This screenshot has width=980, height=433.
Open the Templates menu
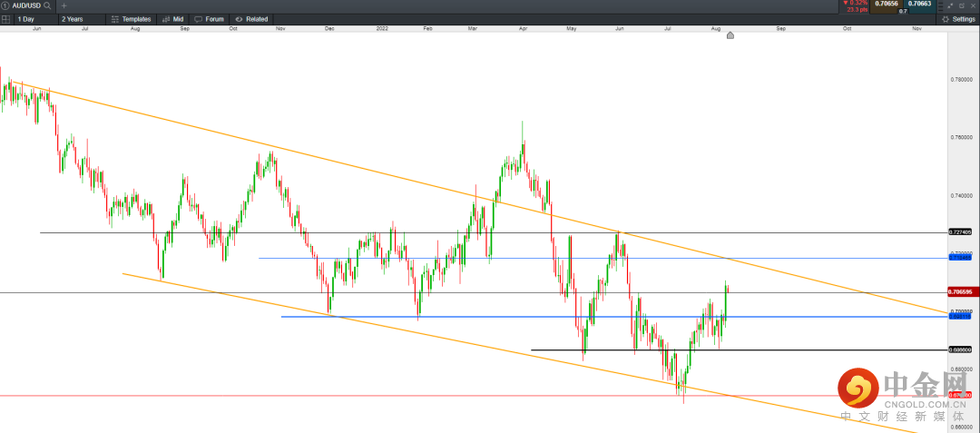(132, 19)
